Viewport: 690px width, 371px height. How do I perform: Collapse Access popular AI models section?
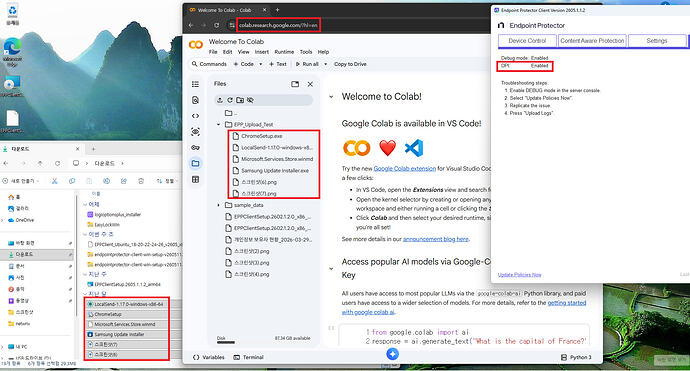331,268
